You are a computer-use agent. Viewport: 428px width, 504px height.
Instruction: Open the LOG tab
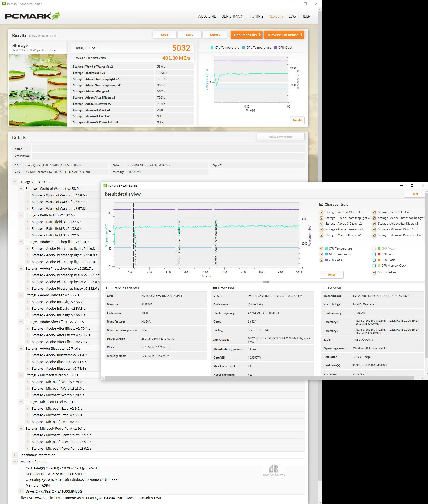(292, 16)
